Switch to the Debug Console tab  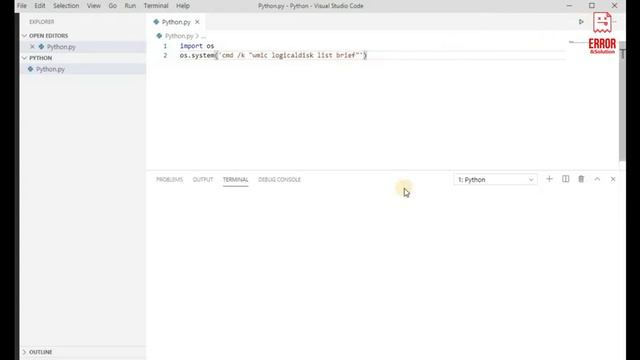[279, 180]
